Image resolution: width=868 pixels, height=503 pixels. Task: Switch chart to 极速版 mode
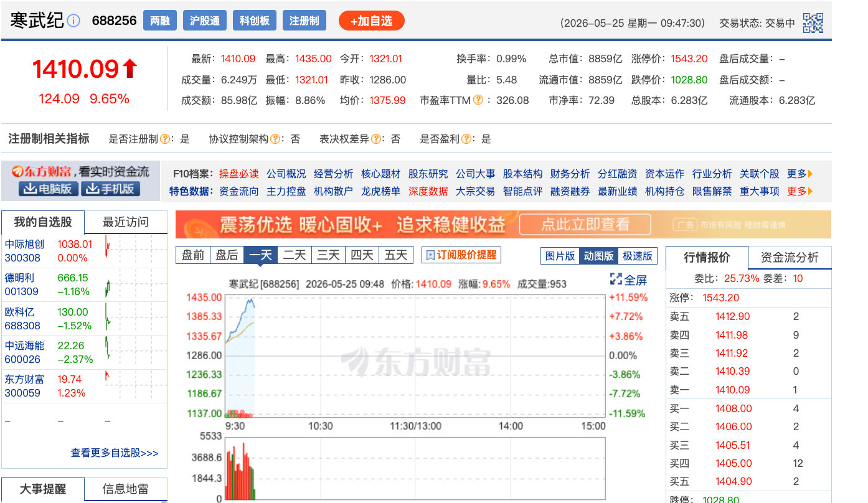click(x=638, y=256)
